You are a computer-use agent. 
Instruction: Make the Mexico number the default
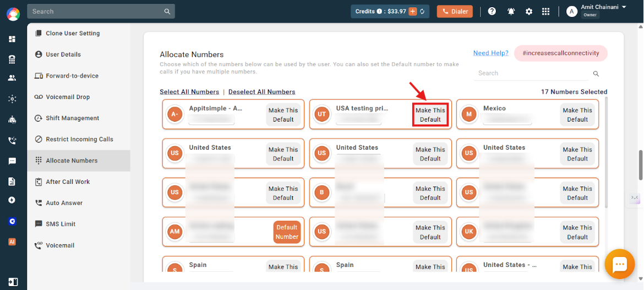(577, 115)
